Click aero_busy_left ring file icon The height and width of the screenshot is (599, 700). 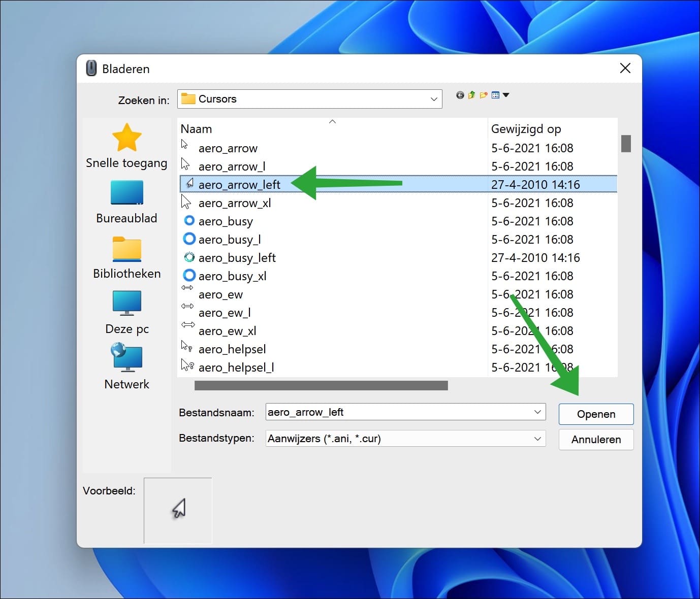[189, 257]
